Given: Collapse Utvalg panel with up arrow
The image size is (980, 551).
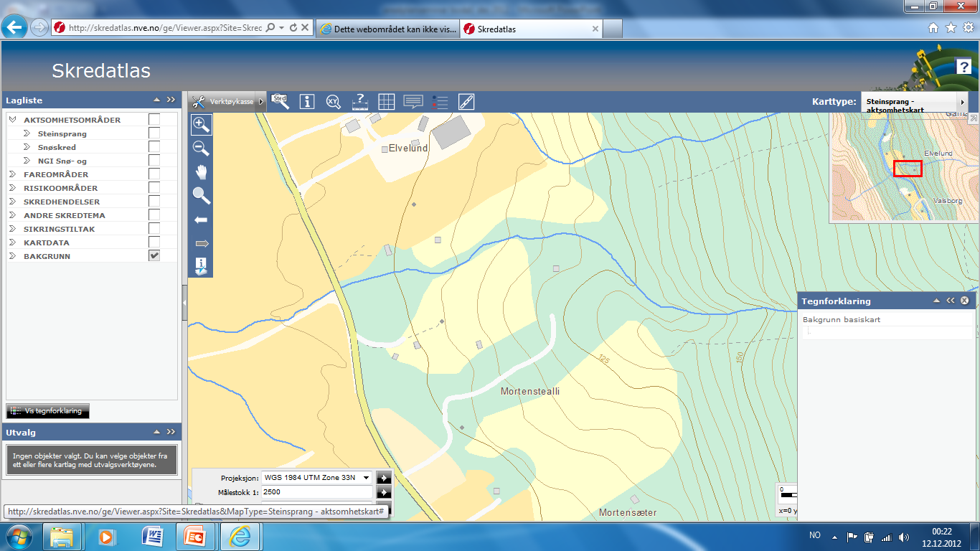Looking at the screenshot, I should pyautogui.click(x=156, y=433).
